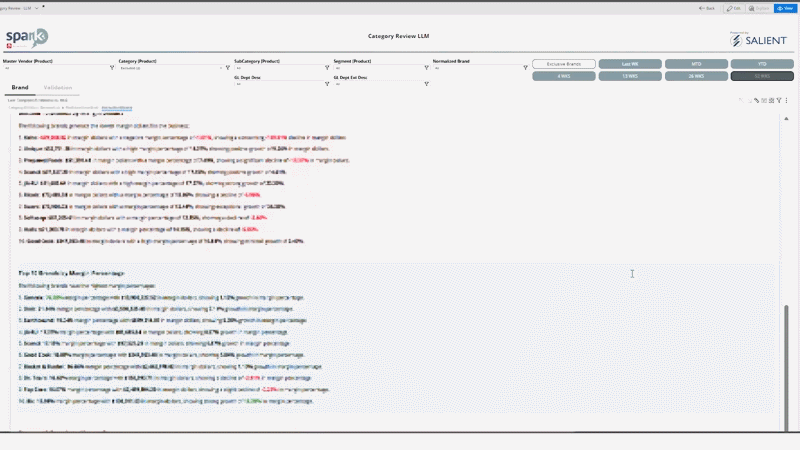800x450 pixels.
Task: Click the GL Dept Ext Desc filter funnel icon
Action: point(427,84)
